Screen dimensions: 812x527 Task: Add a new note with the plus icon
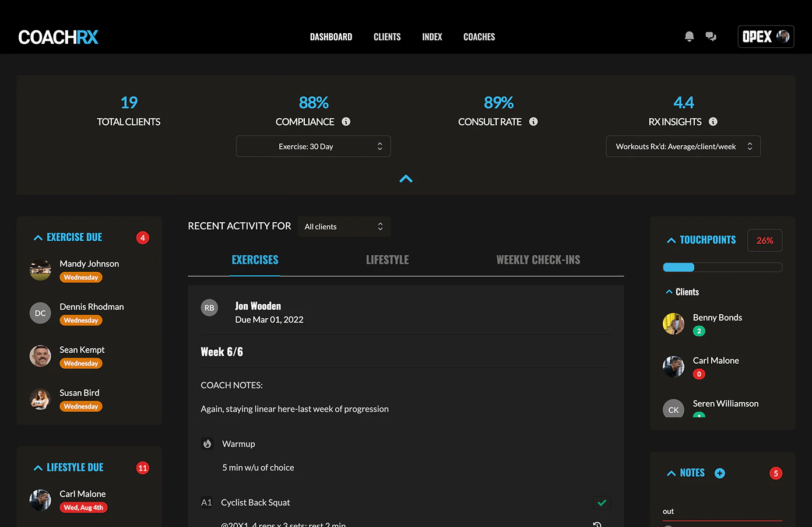click(x=719, y=473)
